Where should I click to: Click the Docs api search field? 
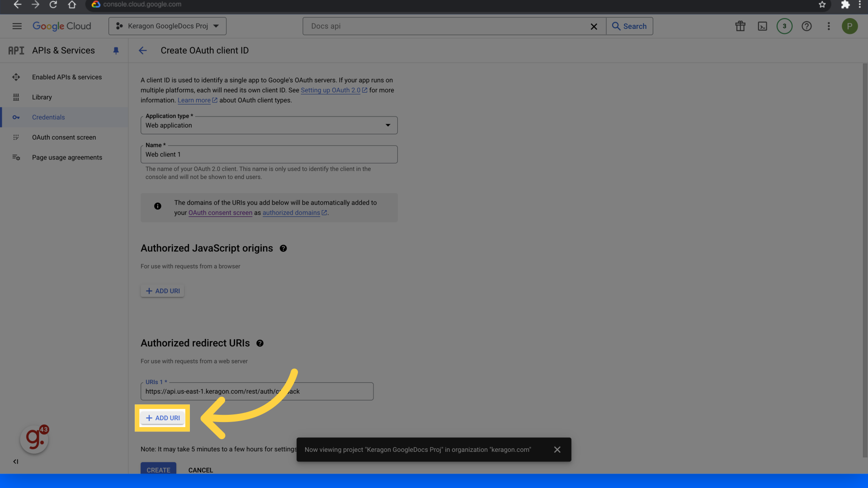[x=448, y=26]
